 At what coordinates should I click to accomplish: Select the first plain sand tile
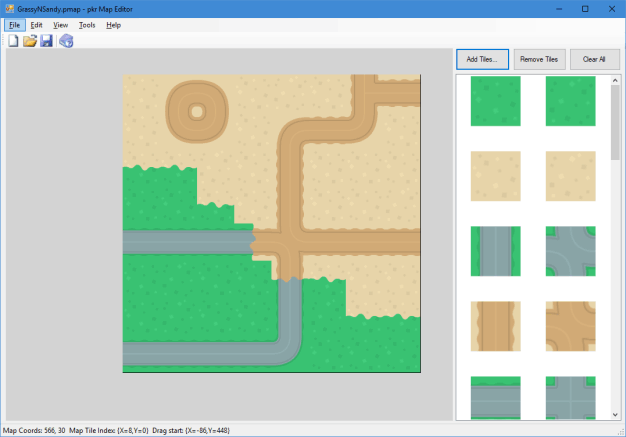(495, 176)
